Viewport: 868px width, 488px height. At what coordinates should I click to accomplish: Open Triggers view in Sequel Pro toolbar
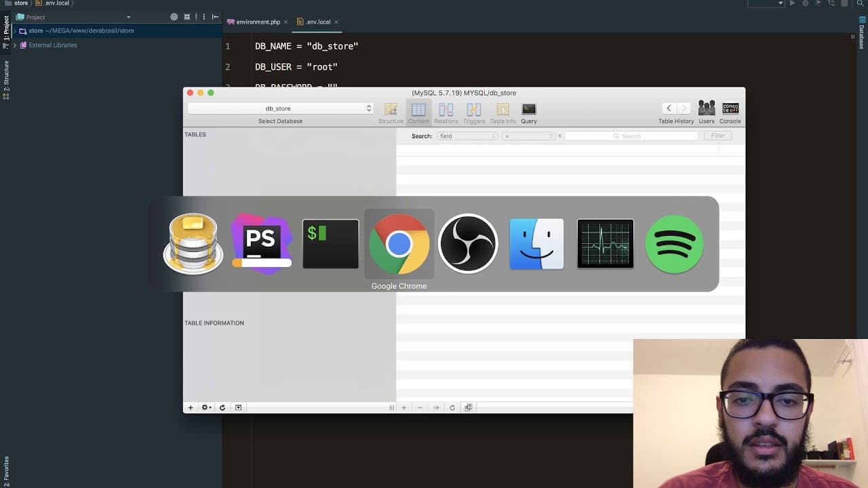474,113
